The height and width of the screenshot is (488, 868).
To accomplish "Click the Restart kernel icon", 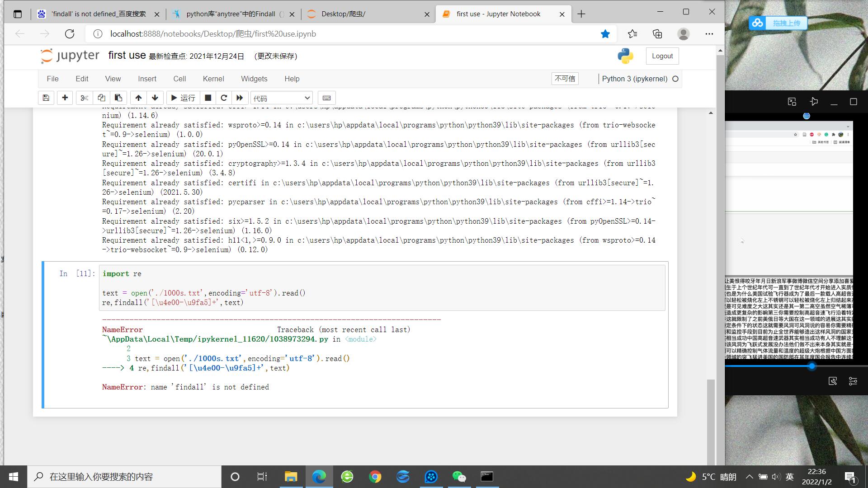I will 224,98.
